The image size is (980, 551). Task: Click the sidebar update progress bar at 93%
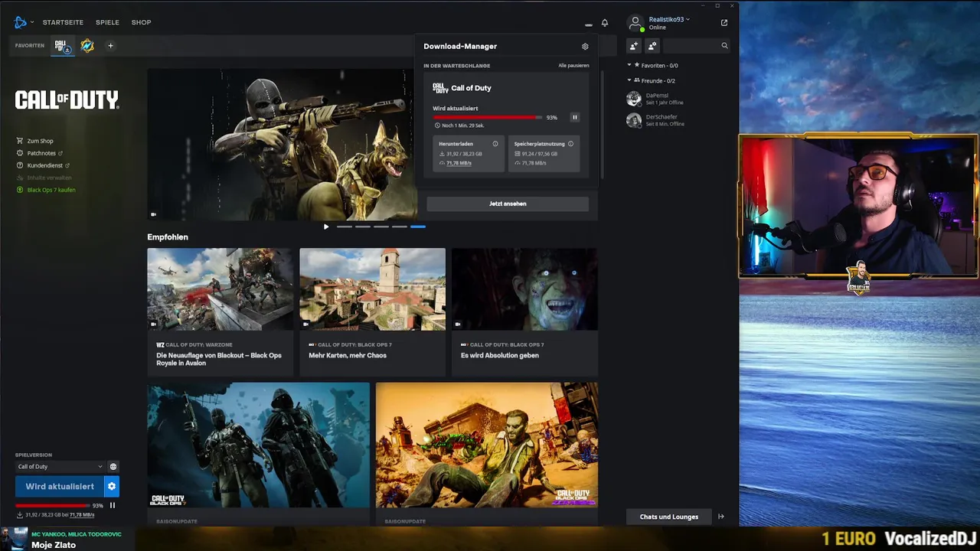click(x=52, y=506)
